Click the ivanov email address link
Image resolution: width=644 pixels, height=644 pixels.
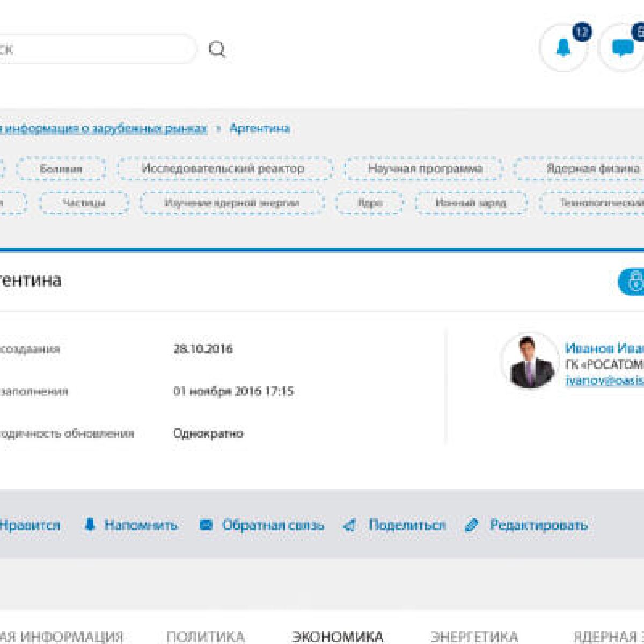pos(605,380)
